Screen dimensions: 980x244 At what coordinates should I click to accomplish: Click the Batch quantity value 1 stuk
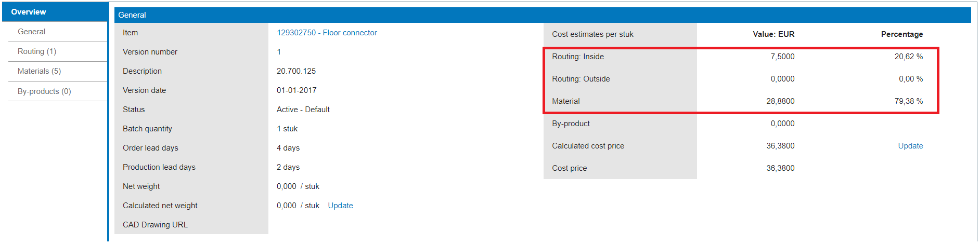(x=287, y=129)
